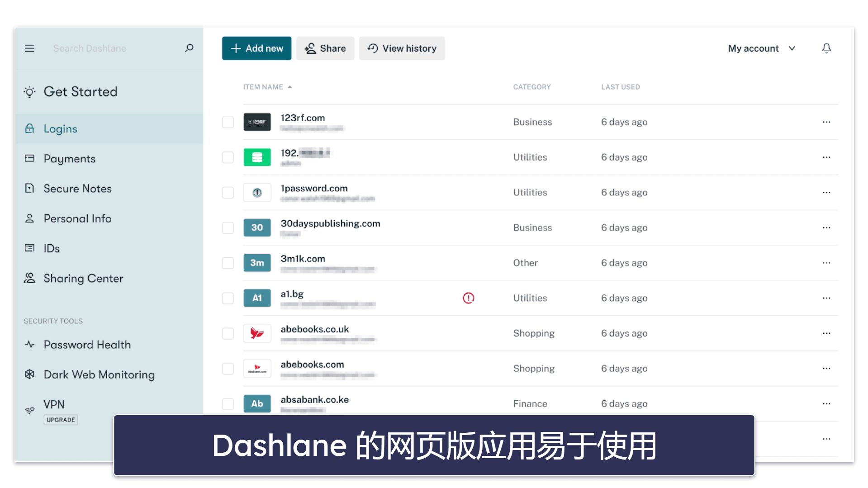Select the 192. entry checkbox
Viewport: 868px width, 488px height.
pyautogui.click(x=228, y=157)
